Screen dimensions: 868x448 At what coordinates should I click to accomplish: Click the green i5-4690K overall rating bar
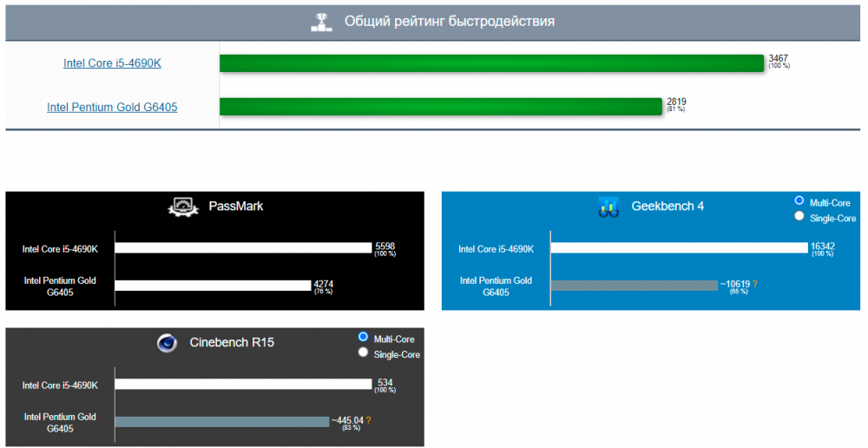(491, 63)
